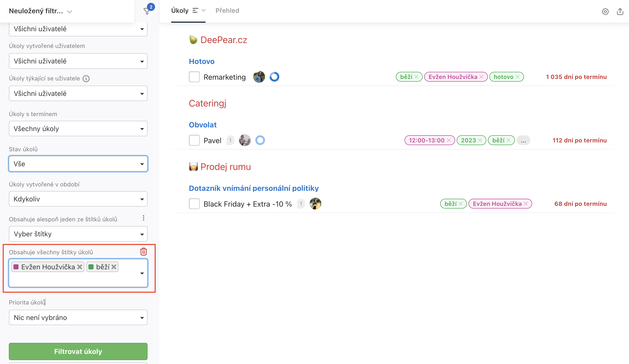Open Úkoly vytvořené v období Kdykoliv dropdown
629x364 pixels.
pos(78,199)
